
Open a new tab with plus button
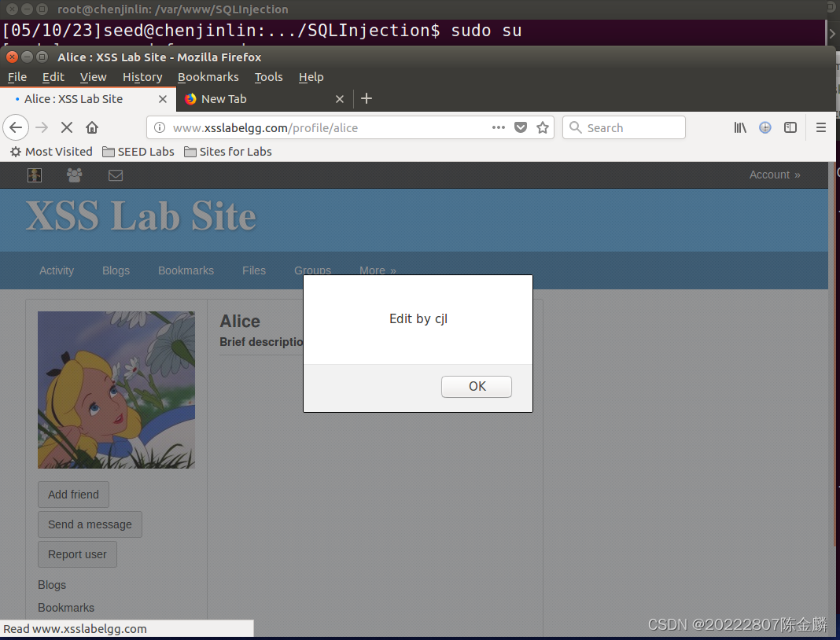[x=367, y=98]
